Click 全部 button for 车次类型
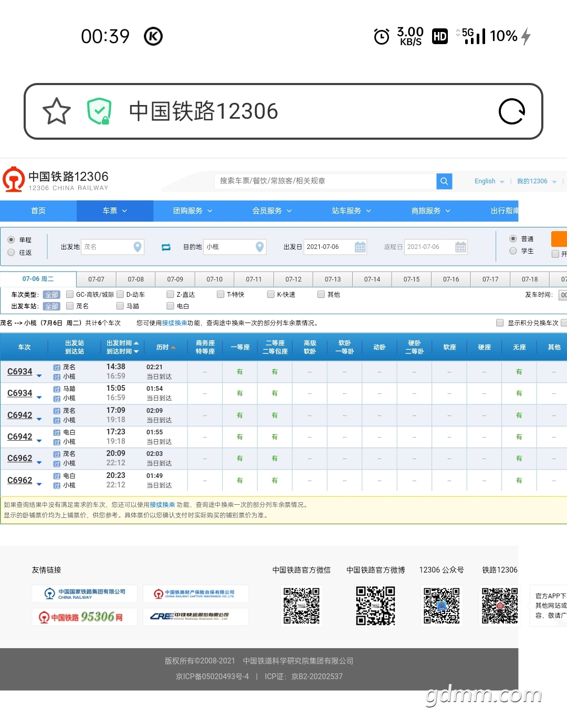The height and width of the screenshot is (728, 567). (x=51, y=295)
